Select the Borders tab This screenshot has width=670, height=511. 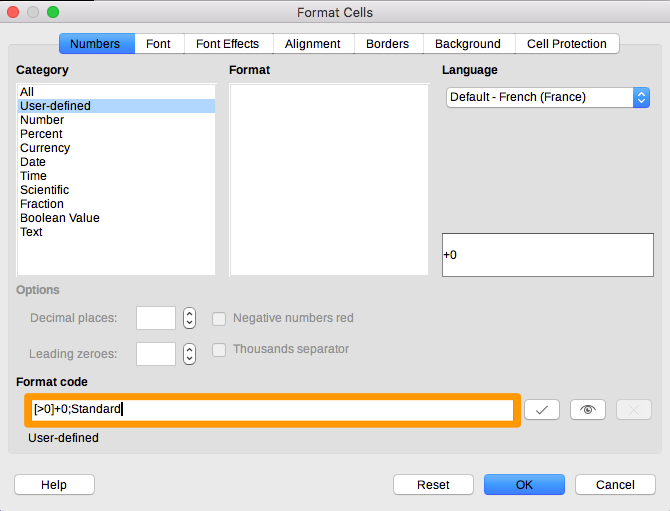pyautogui.click(x=387, y=44)
